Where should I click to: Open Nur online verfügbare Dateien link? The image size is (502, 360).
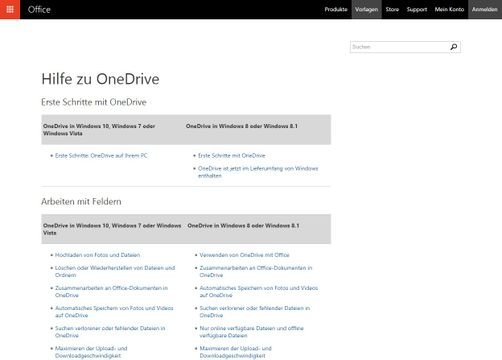(251, 332)
